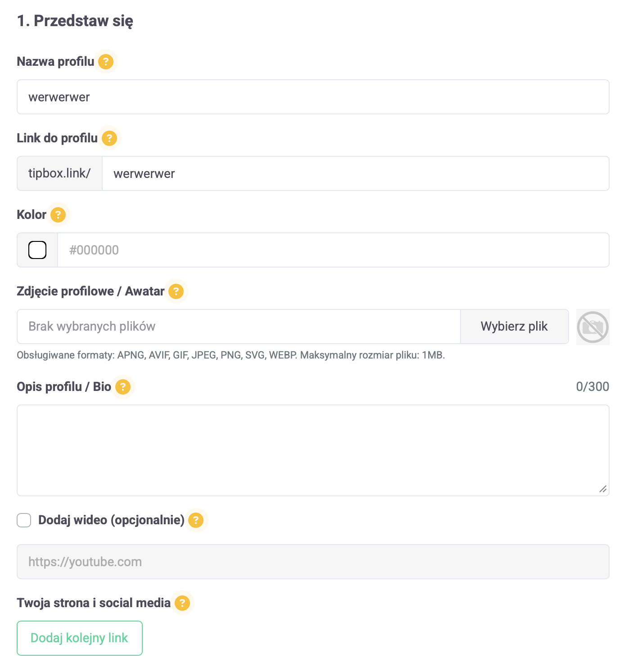624x672 pixels.
Task: Click the profile link slug input field
Action: click(355, 173)
